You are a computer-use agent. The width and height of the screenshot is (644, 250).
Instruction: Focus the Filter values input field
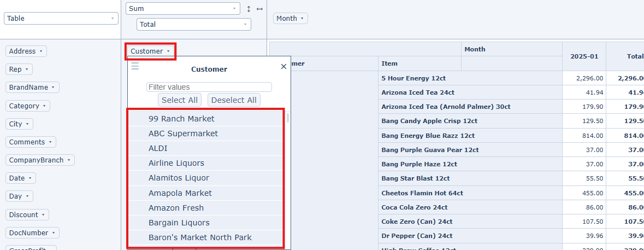pos(209,87)
